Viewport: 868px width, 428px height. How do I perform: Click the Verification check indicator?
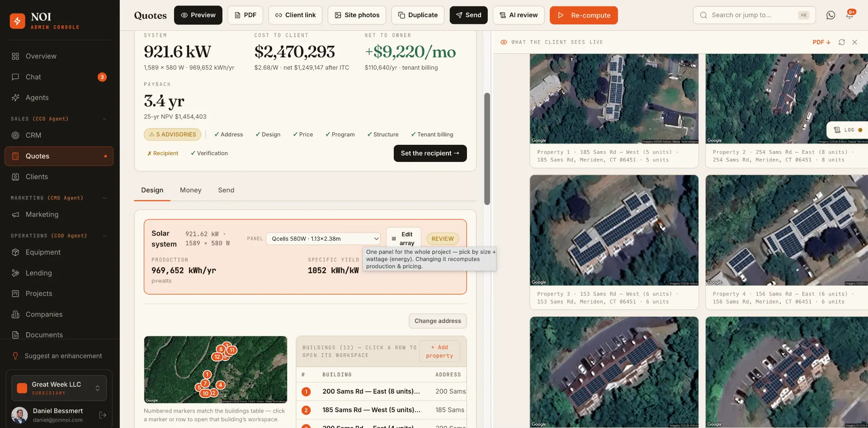point(209,153)
